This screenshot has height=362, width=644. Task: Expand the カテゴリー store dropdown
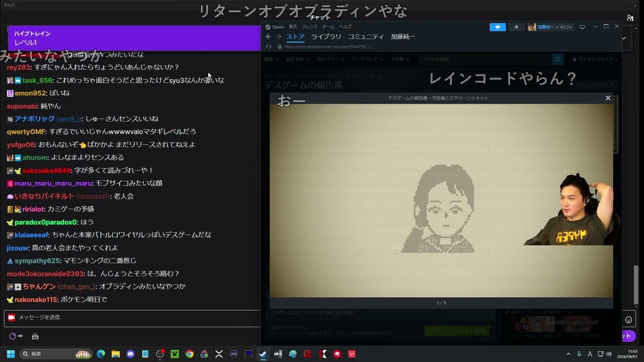[x=329, y=59]
